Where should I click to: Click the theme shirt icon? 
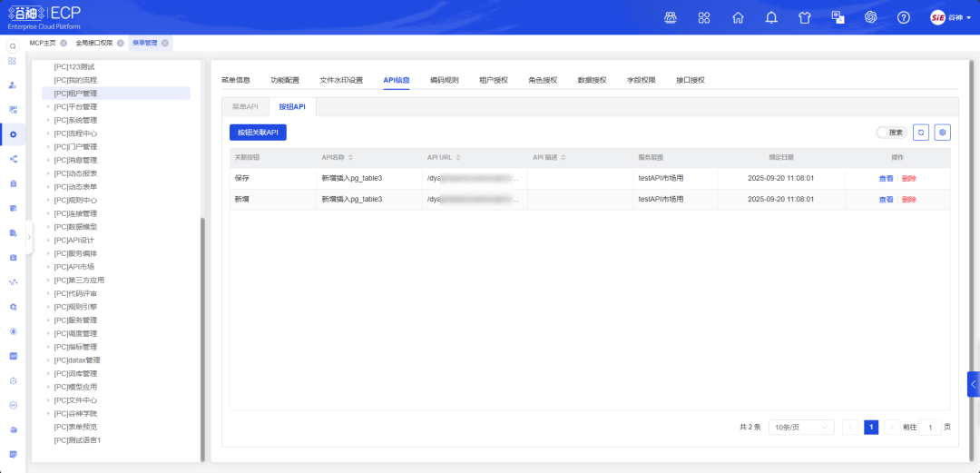coord(804,17)
